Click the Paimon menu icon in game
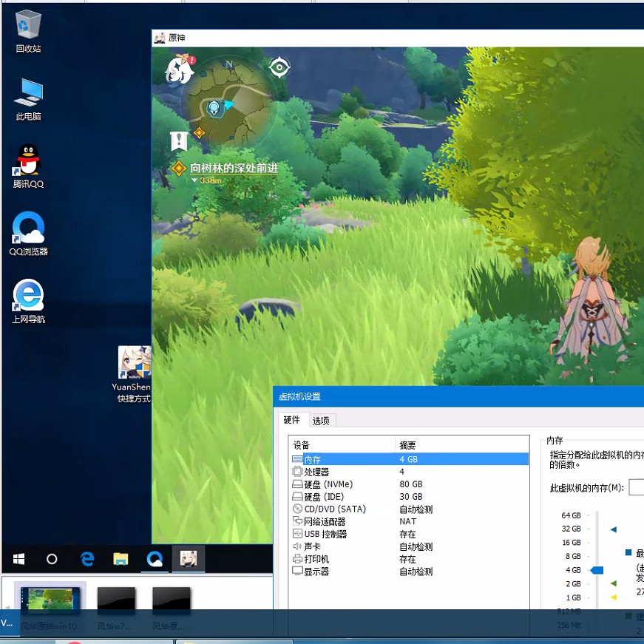The height and width of the screenshot is (644, 644). click(180, 69)
